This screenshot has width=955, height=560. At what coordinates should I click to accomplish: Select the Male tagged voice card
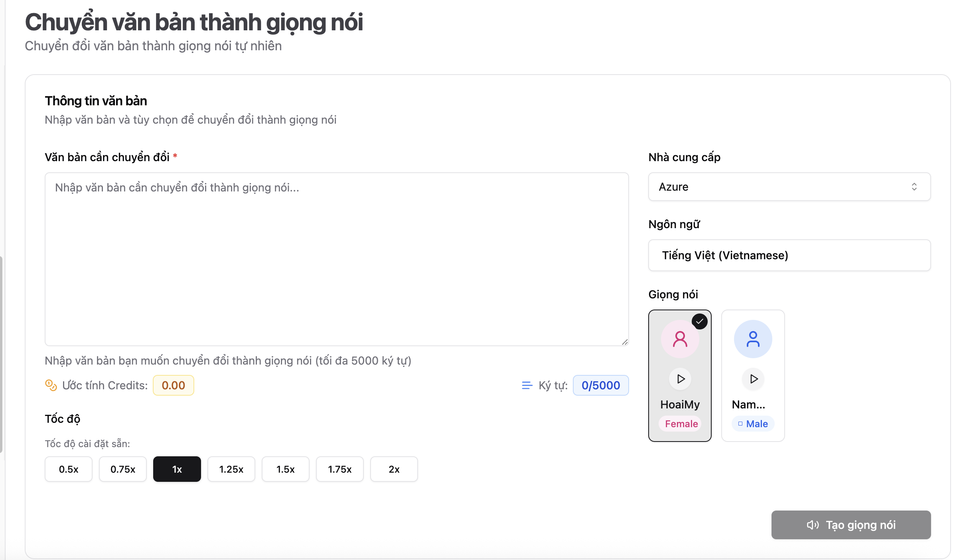753,376
